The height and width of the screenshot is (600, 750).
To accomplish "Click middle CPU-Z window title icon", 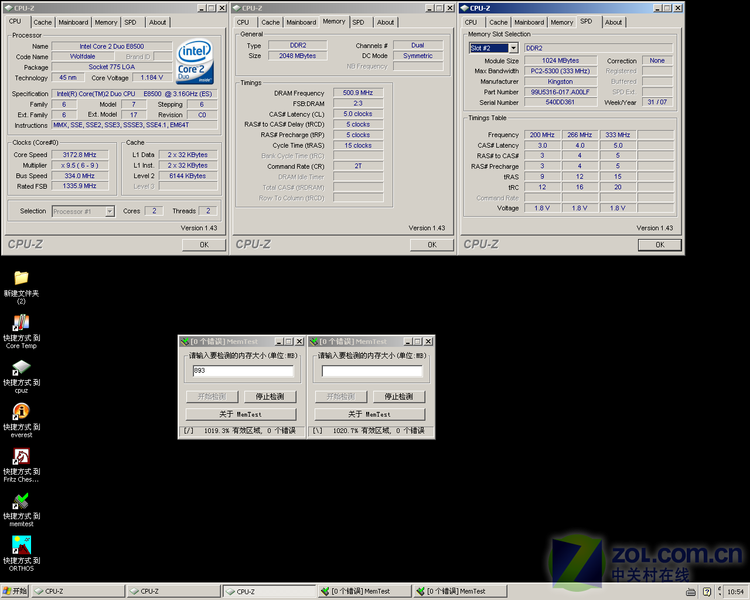I will click(x=236, y=8).
